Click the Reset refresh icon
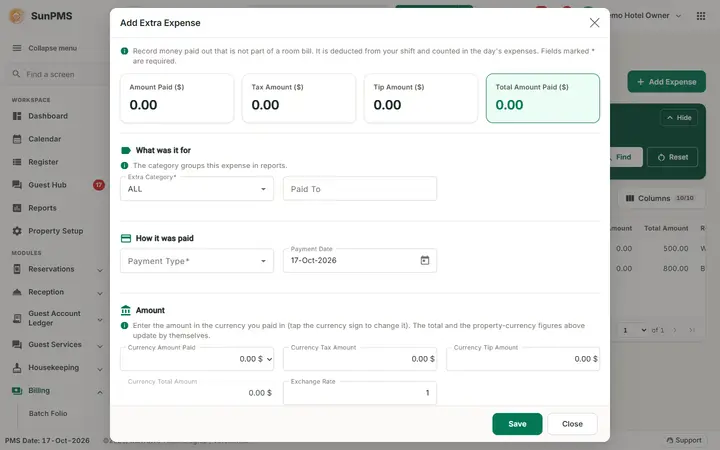The image size is (720, 450). (661, 157)
